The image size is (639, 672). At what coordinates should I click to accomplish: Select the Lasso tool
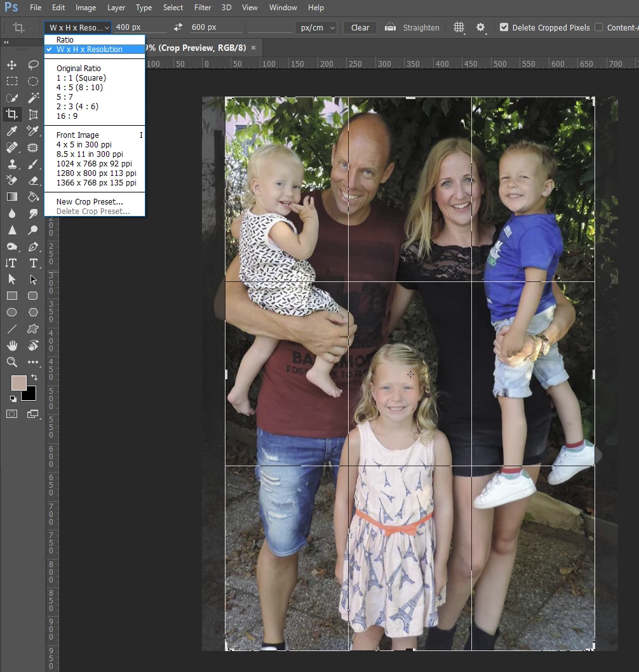33,65
